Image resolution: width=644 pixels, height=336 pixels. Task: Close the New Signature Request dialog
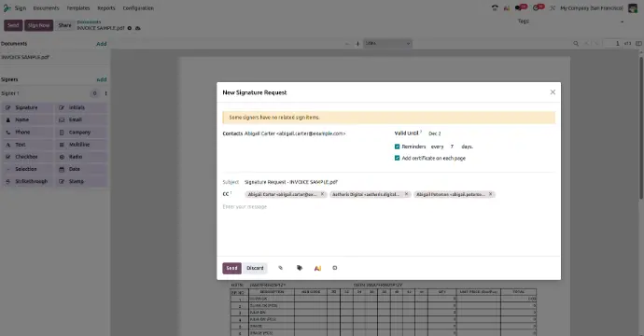[553, 92]
